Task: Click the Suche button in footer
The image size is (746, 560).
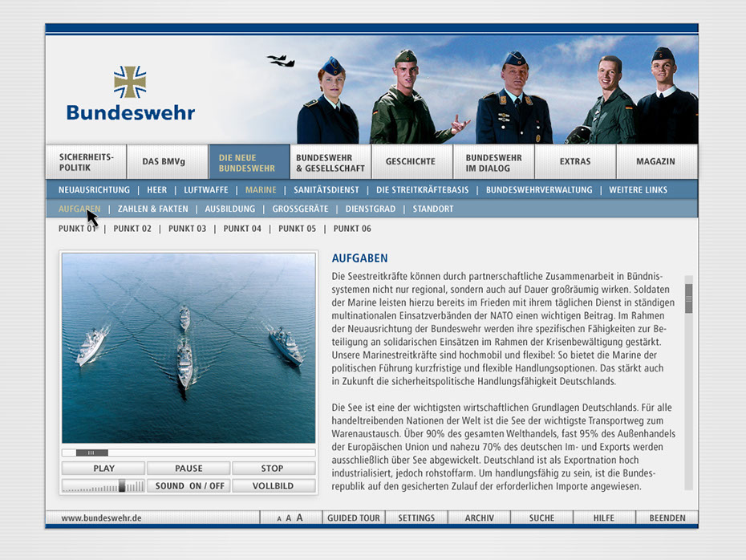Action: coord(541,518)
